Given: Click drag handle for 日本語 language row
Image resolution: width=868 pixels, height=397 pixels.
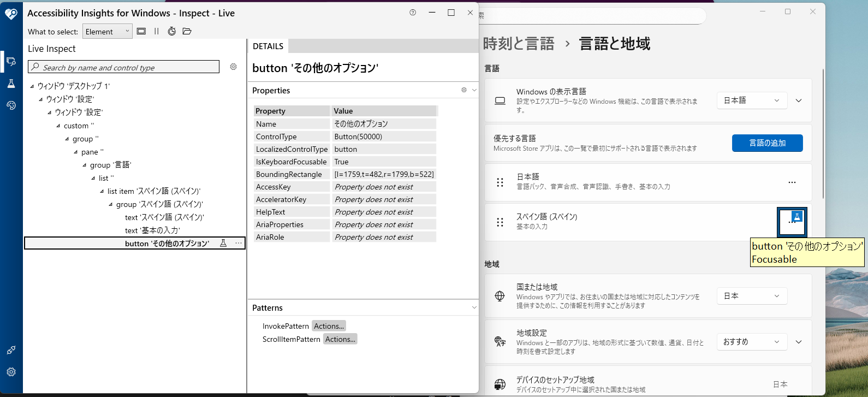Looking at the screenshot, I should 500,182.
